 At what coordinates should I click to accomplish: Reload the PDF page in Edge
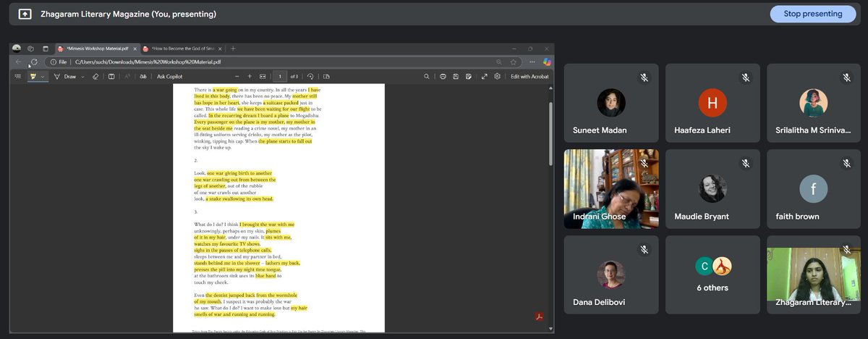tap(34, 62)
